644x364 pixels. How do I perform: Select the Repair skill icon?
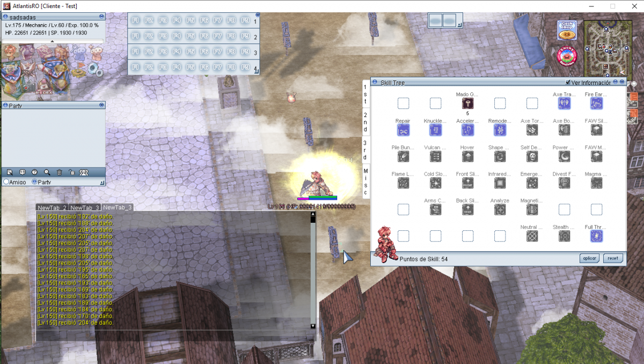coord(403,130)
